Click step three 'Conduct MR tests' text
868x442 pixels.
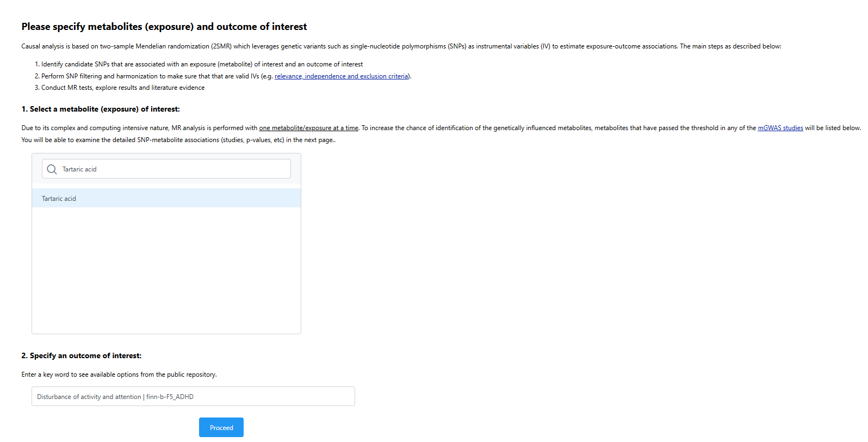pos(123,88)
